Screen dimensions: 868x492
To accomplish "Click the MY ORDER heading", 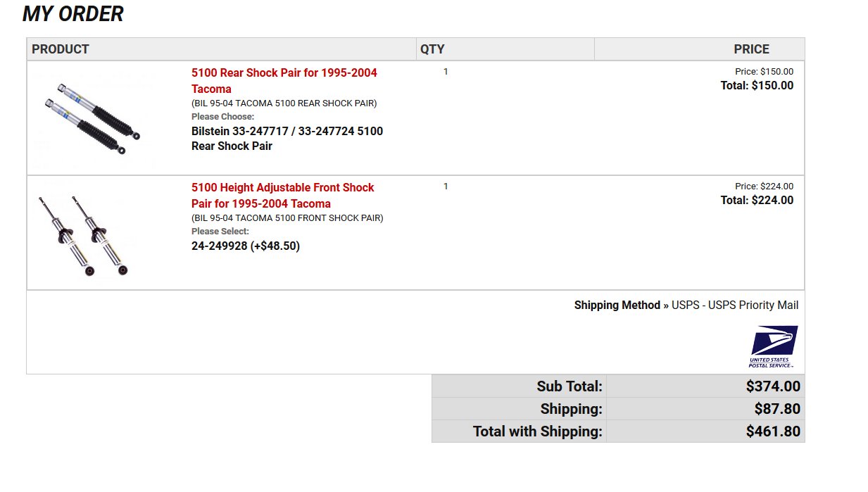I will click(x=73, y=13).
